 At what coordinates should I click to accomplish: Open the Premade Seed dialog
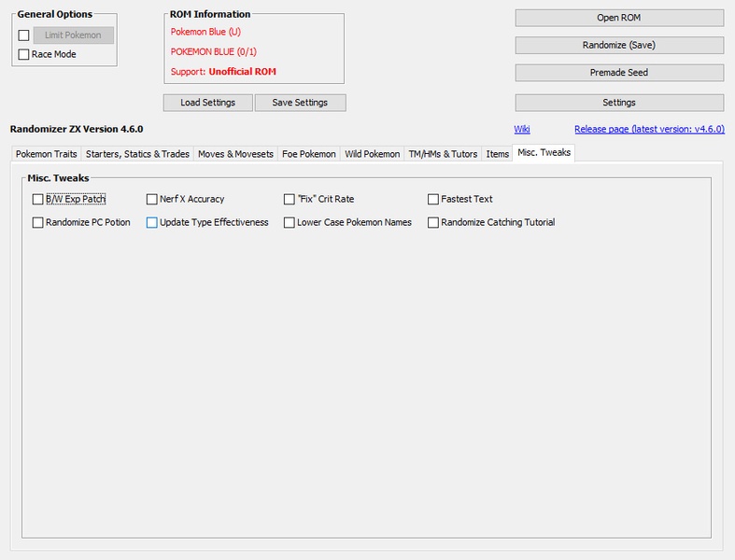(619, 73)
